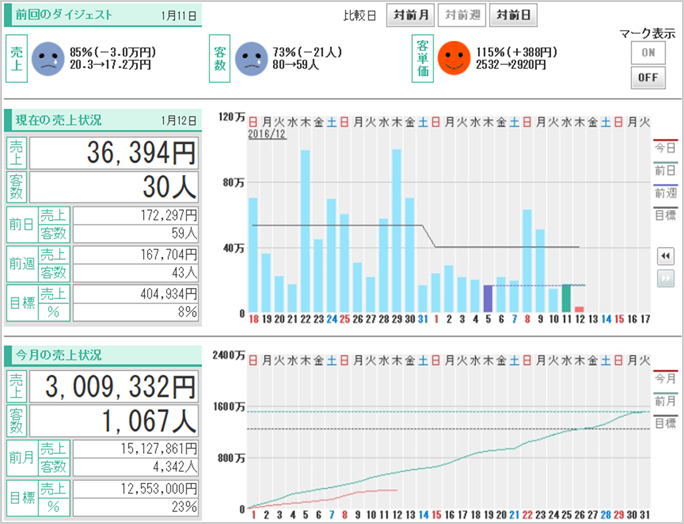Click previous week sales 167,704円
Viewport: 684px width, 524px height.
pyautogui.click(x=136, y=254)
